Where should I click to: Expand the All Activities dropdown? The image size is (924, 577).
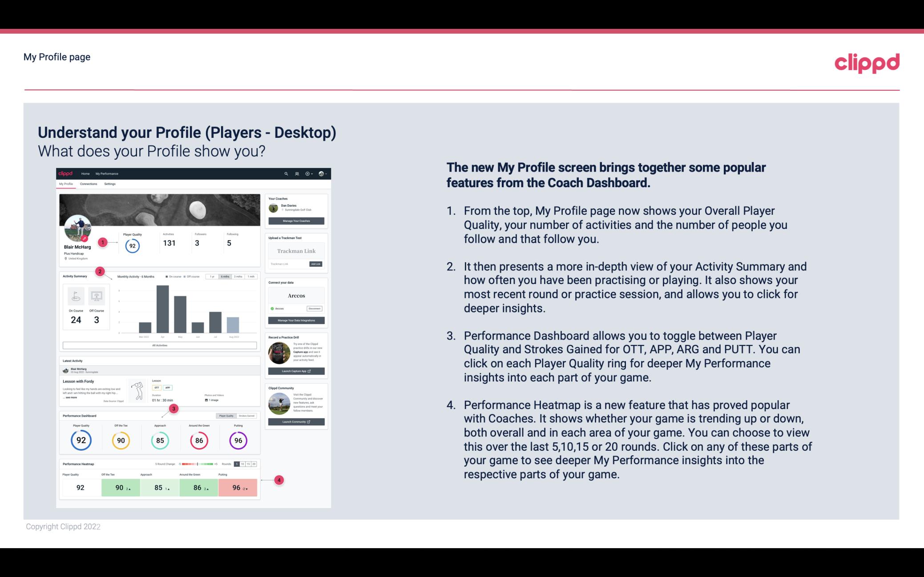[160, 346]
